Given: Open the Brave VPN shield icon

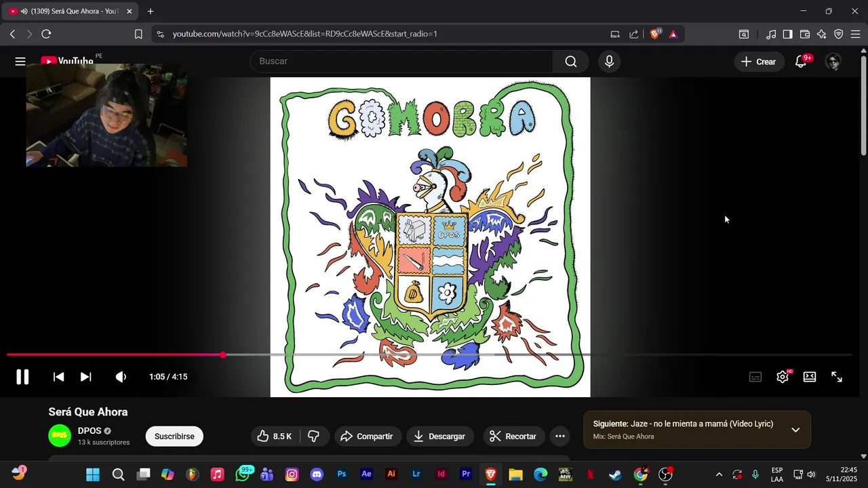Looking at the screenshot, I should pos(838,34).
